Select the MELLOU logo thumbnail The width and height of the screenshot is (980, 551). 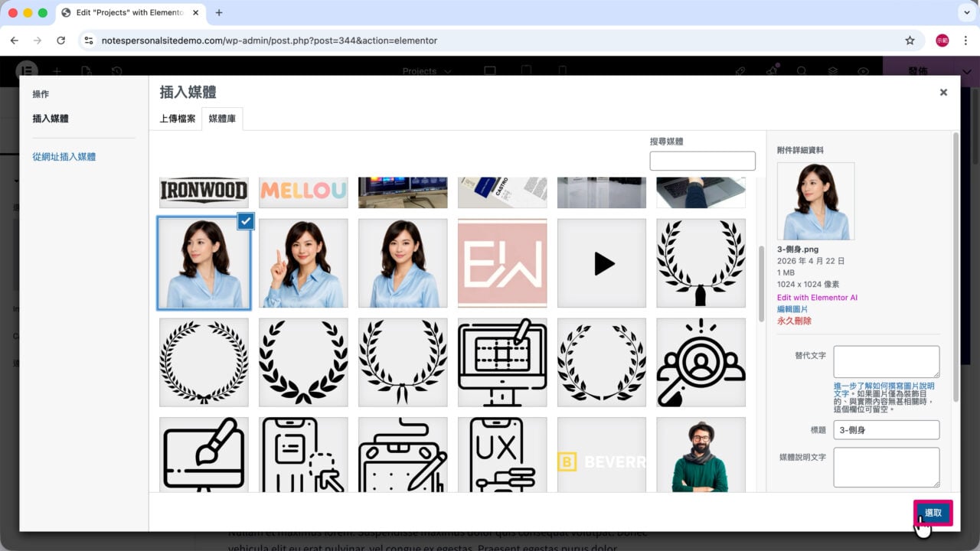pyautogui.click(x=303, y=192)
